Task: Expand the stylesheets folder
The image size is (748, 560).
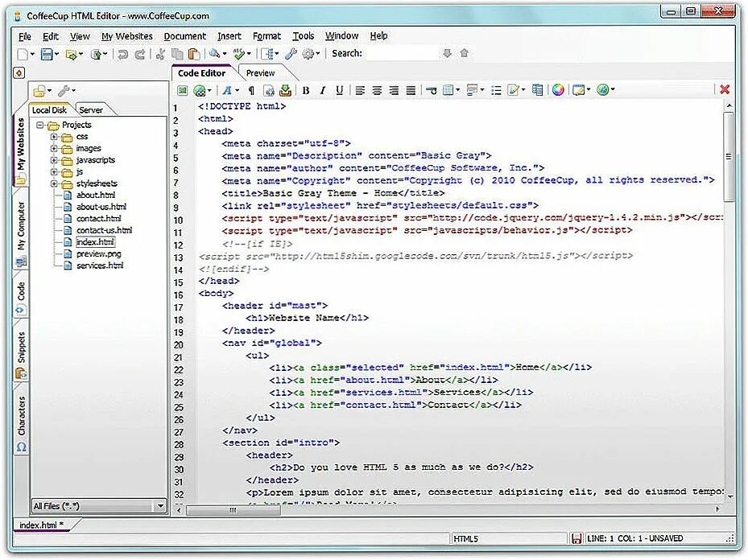Action: [54, 183]
